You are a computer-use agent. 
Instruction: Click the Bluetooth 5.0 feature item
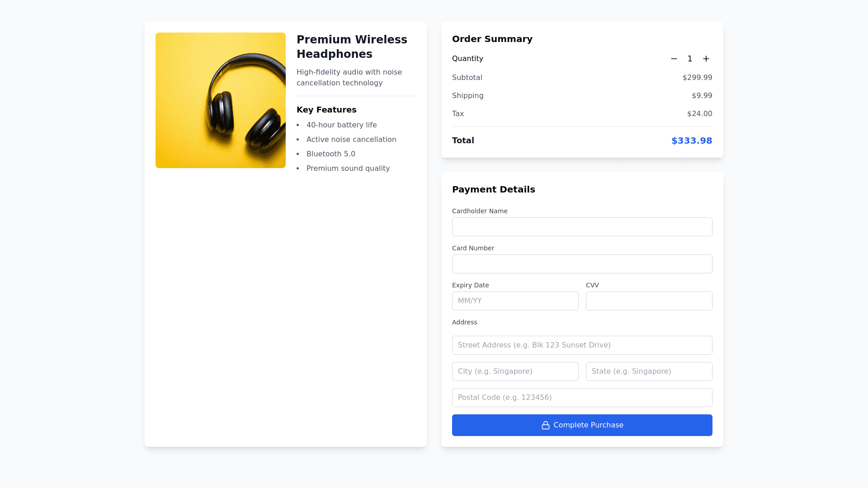click(x=331, y=154)
